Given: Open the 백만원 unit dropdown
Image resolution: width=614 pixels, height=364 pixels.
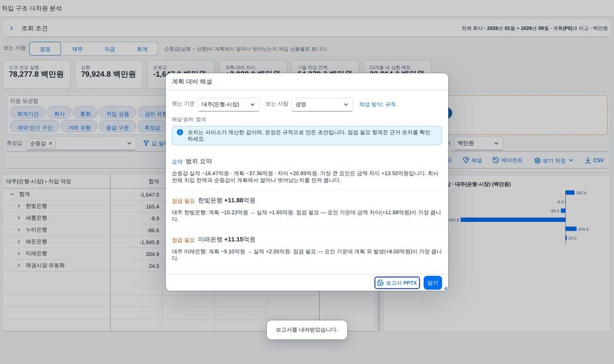Looking at the screenshot, I should (x=478, y=143).
